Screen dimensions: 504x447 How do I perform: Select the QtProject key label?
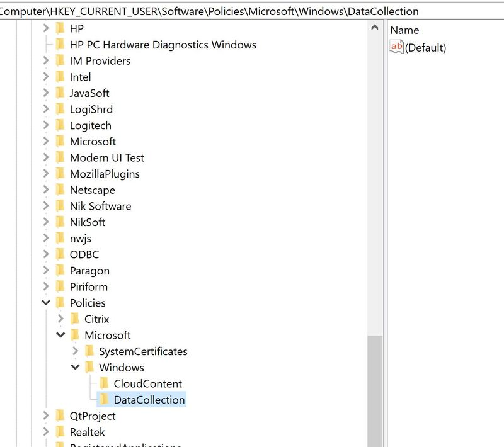click(x=92, y=416)
